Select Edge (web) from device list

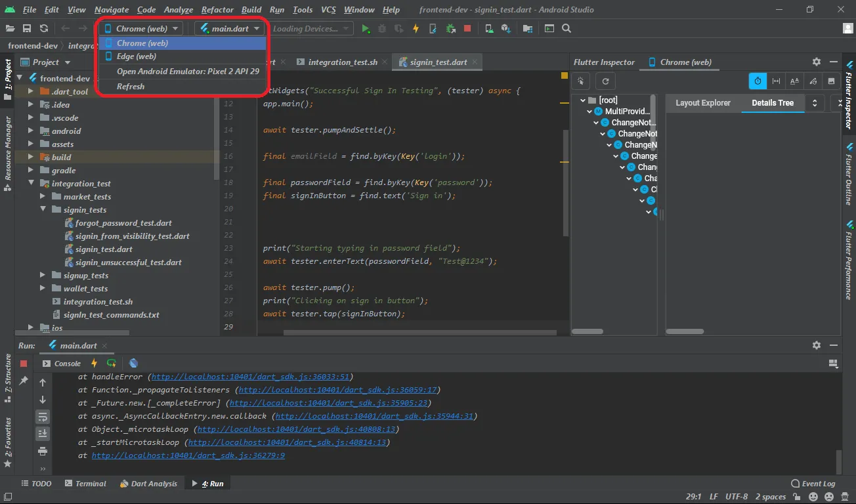tap(137, 56)
